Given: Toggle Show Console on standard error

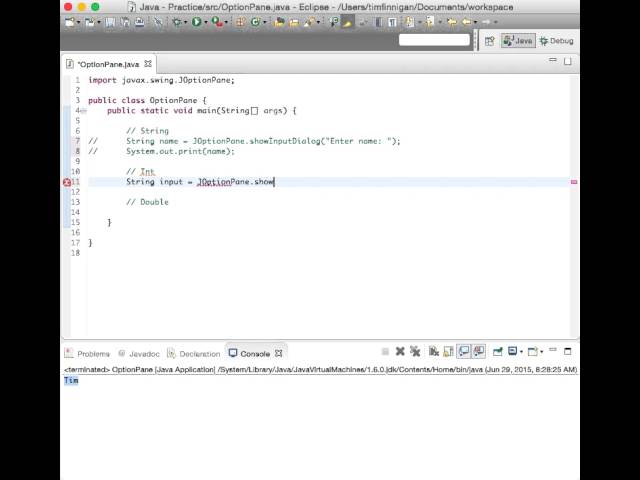Looking at the screenshot, I should [479, 351].
